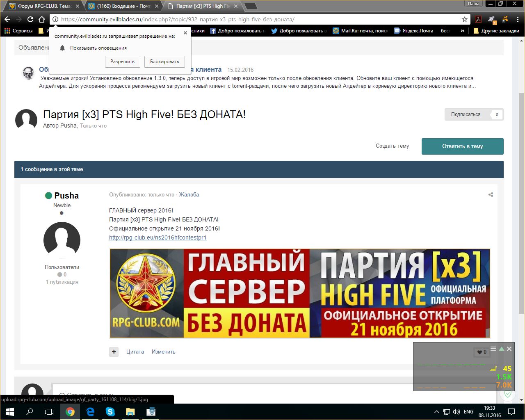The width and height of the screenshot is (525, 420).
Task: Open Skype from the taskbar
Action: coord(110,412)
